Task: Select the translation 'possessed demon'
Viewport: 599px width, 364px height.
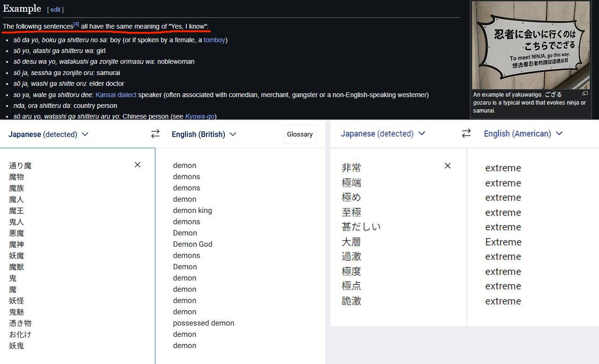Action: 203,323
